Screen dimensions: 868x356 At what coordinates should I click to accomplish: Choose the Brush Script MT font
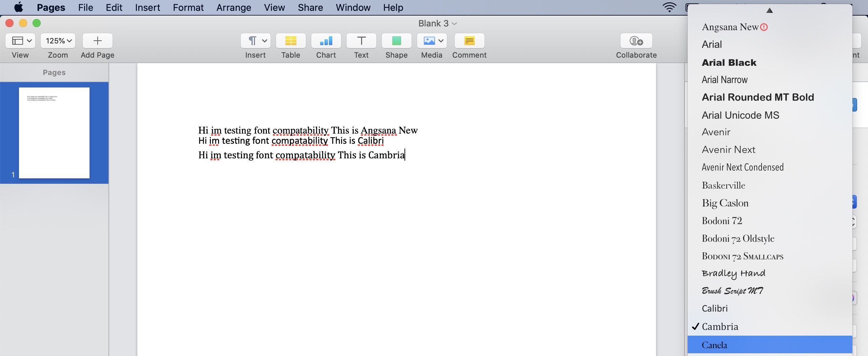coord(770,291)
